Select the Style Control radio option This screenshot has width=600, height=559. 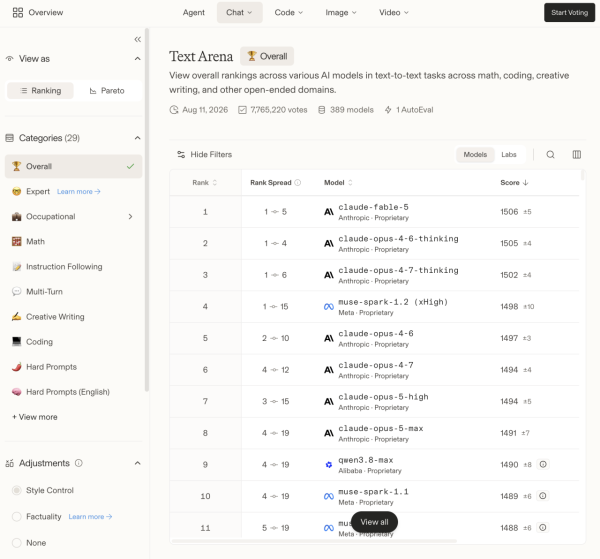pos(16,491)
